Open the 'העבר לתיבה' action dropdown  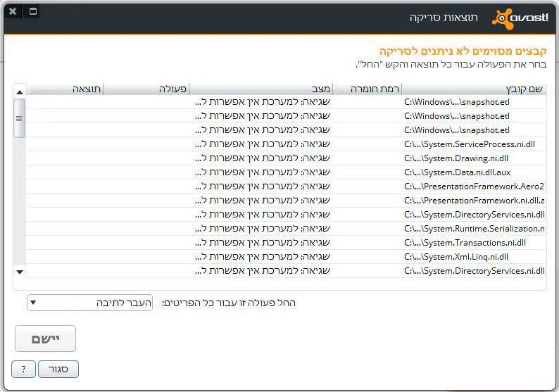[x=89, y=303]
